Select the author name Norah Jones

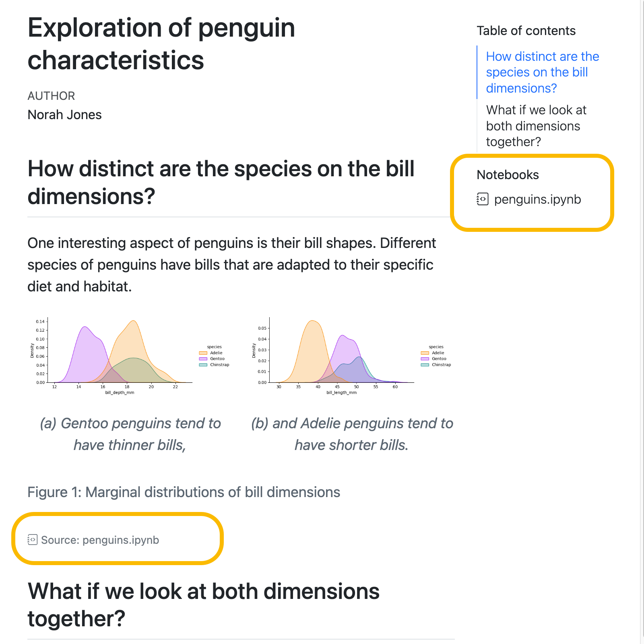[x=64, y=115]
